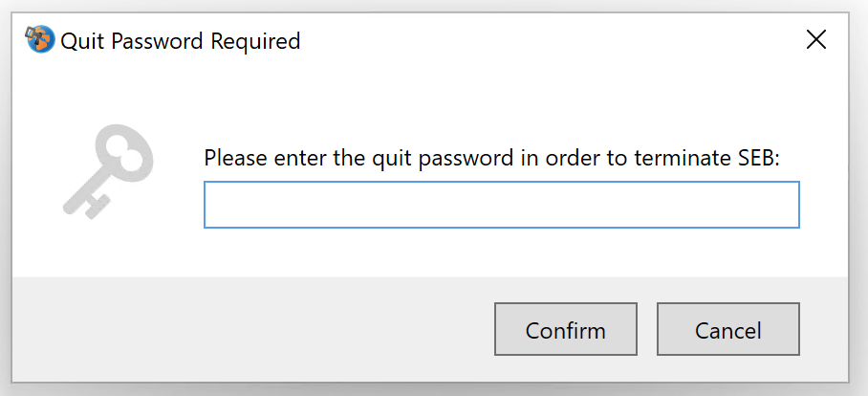Image resolution: width=868 pixels, height=396 pixels.
Task: Cancel quitting SEB
Action: [x=727, y=329]
